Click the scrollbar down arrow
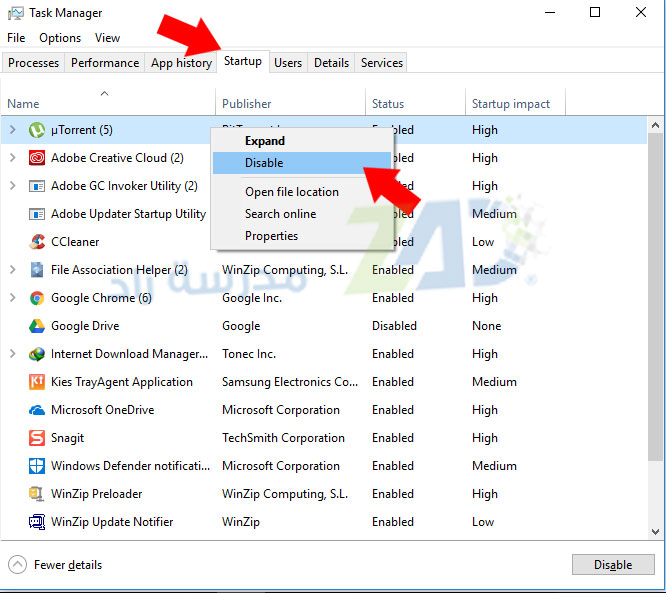The image size is (666, 593). tap(655, 531)
